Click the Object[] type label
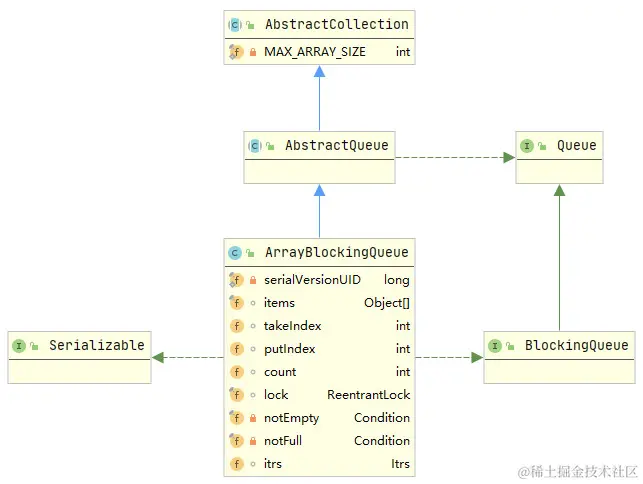The height and width of the screenshot is (484, 643). coord(387,303)
